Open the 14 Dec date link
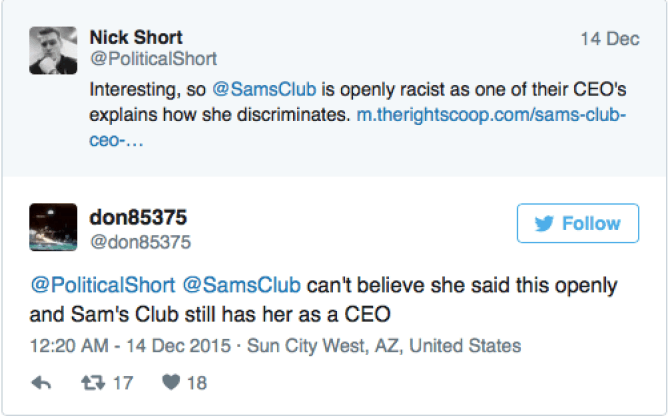Viewport: 670px width, 416px height. coord(609,39)
